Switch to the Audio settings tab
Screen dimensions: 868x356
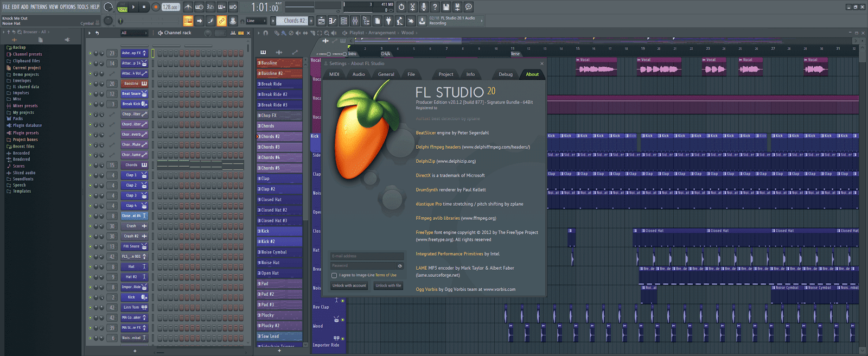point(359,74)
